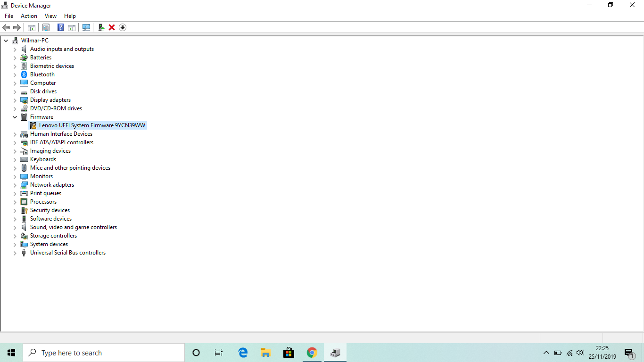Expand the Mice and other pointing devices chevron

15,168
